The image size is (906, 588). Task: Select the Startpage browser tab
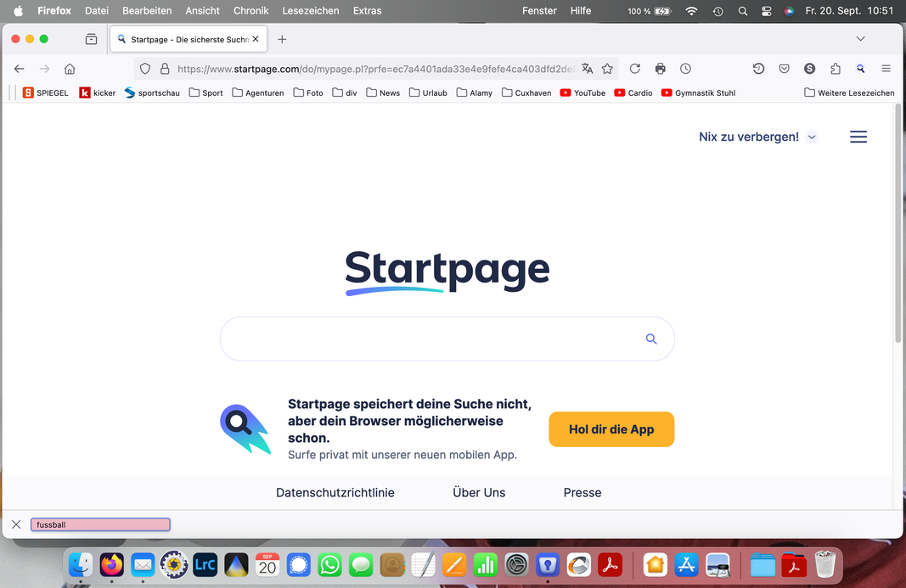[x=189, y=39]
